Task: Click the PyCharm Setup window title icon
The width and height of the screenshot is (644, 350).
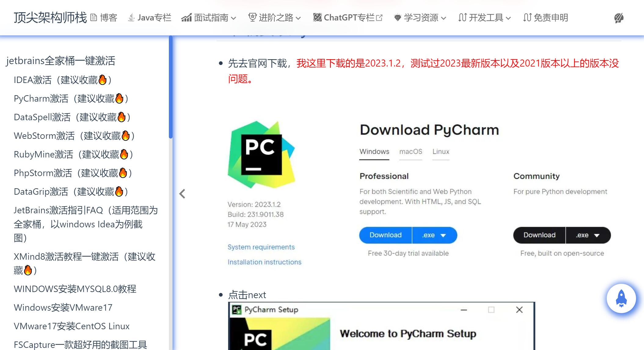Action: pyautogui.click(x=237, y=310)
